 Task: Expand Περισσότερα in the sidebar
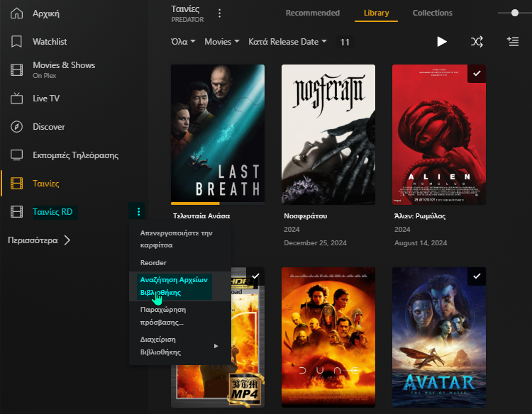tap(39, 240)
